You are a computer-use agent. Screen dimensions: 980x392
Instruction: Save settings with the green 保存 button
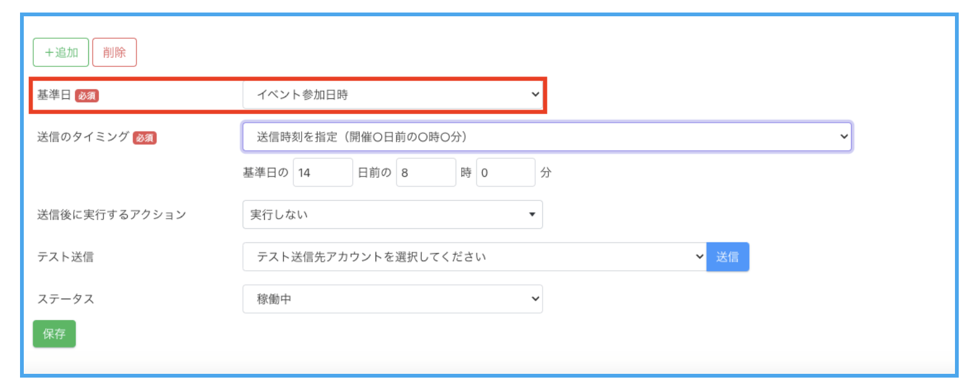click(54, 334)
